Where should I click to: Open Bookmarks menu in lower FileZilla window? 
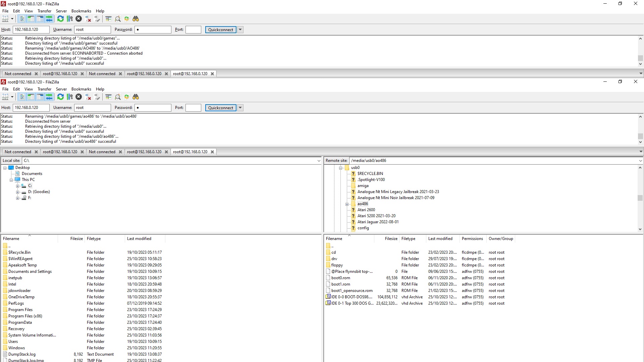click(x=81, y=89)
